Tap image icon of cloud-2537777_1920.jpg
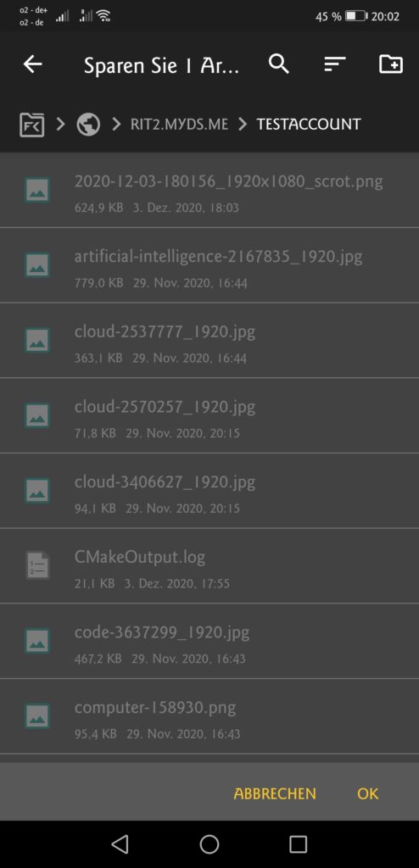This screenshot has height=868, width=419. (37, 340)
